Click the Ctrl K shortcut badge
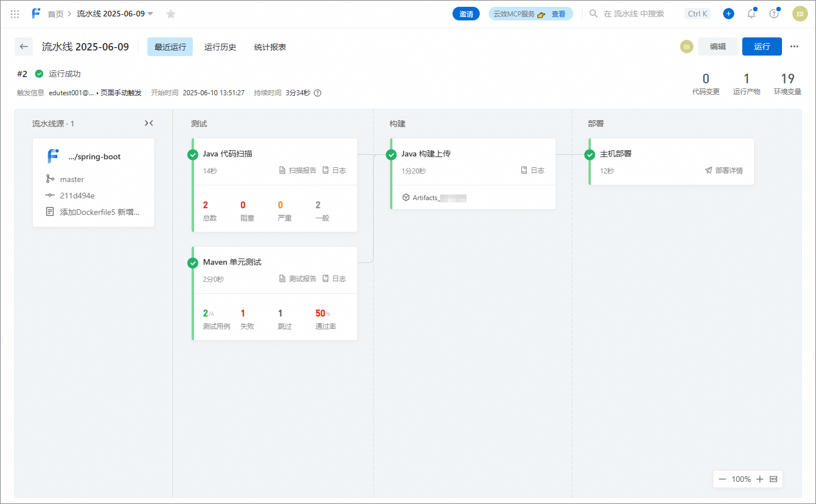The height and width of the screenshot is (504, 816). (697, 14)
